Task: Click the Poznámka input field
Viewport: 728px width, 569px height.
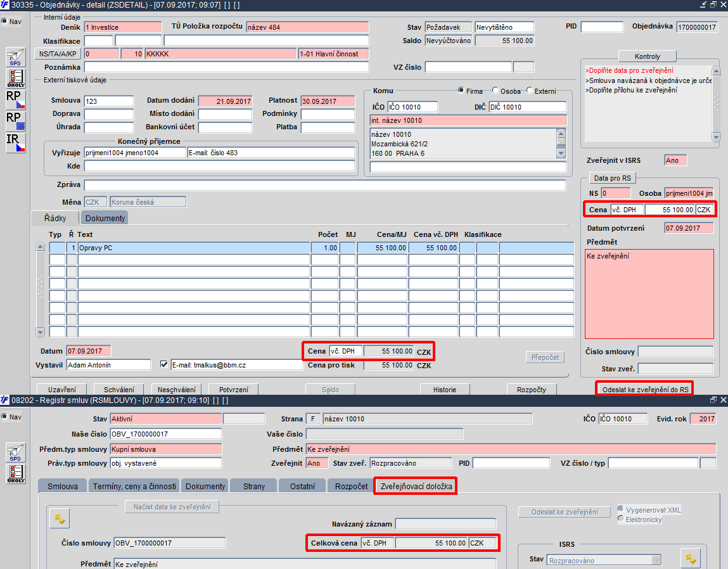Action: (226, 67)
